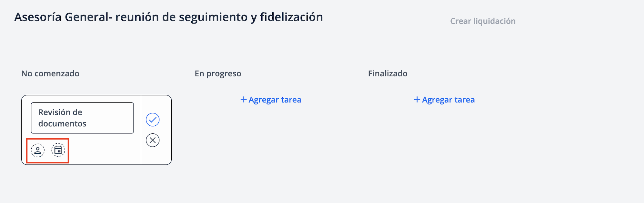Click the plus icon under Finalizado
The height and width of the screenshot is (203, 644).
[417, 100]
